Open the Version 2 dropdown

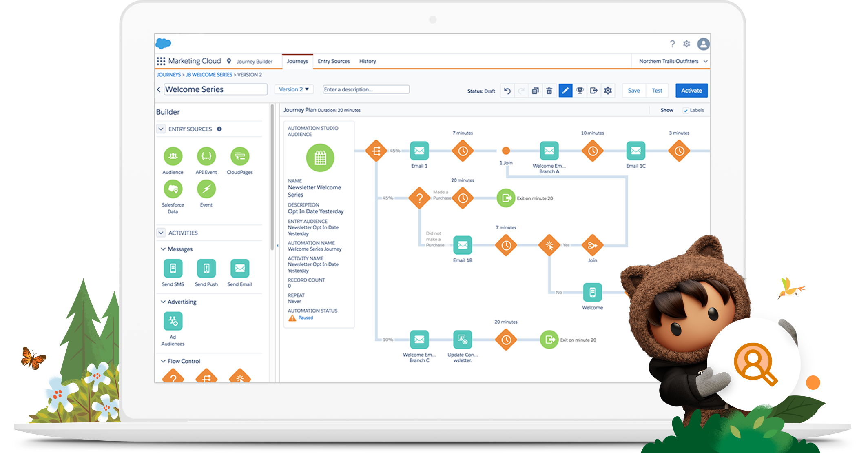(294, 89)
